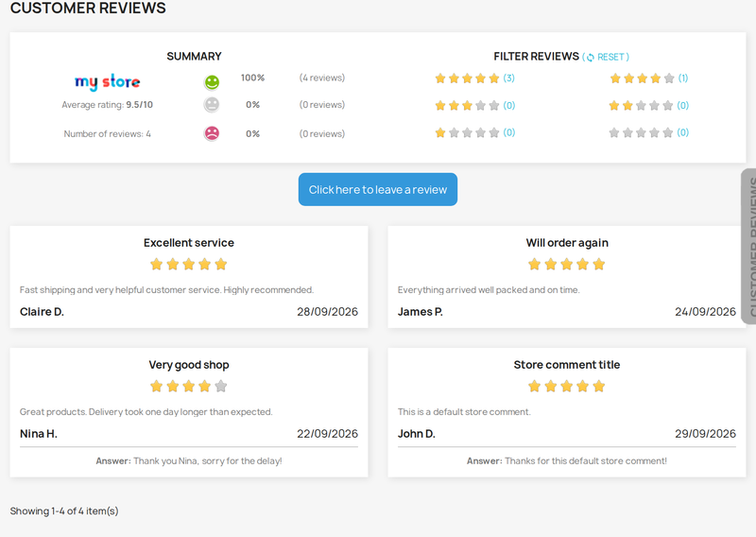Filter reviews by one star (0)
Screen dimensions: 756x537
474,132
